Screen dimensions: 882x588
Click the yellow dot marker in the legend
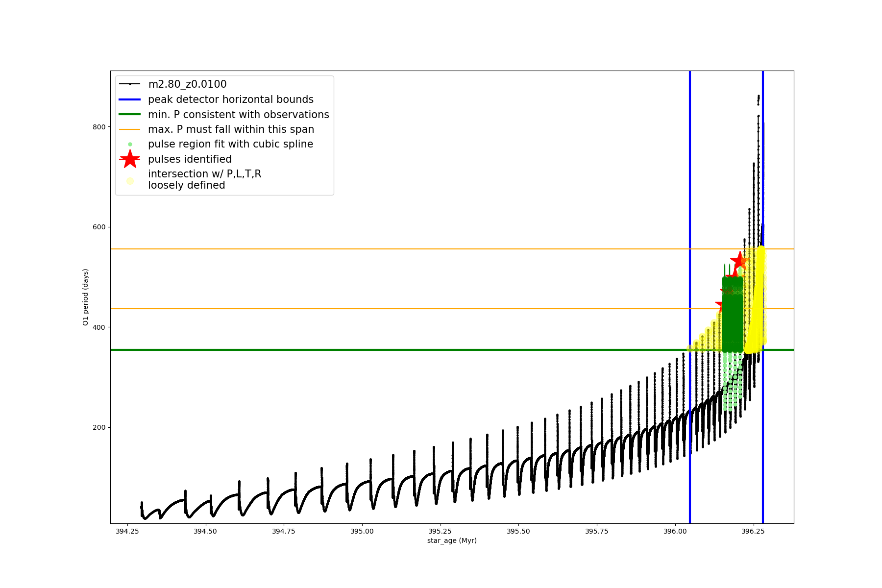tap(130, 181)
